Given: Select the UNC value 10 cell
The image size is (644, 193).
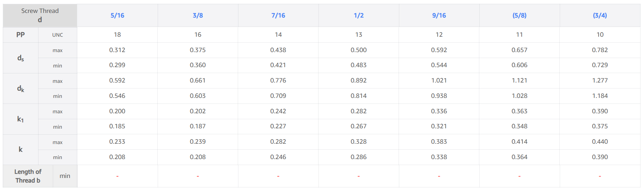Looking at the screenshot, I should 600,35.
